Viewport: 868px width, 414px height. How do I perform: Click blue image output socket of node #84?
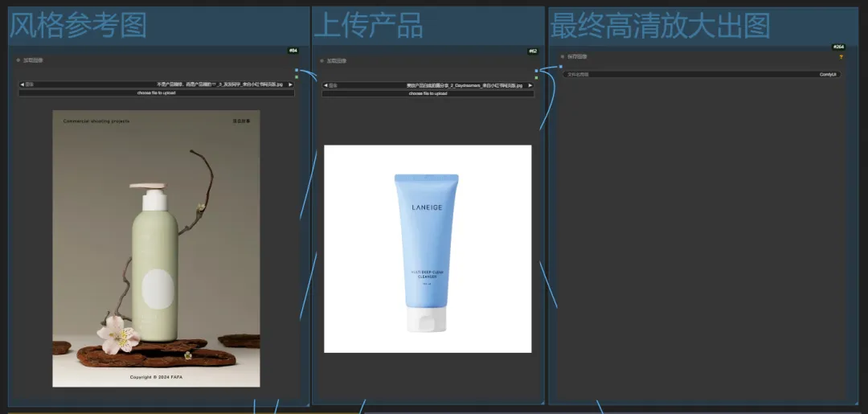point(297,70)
